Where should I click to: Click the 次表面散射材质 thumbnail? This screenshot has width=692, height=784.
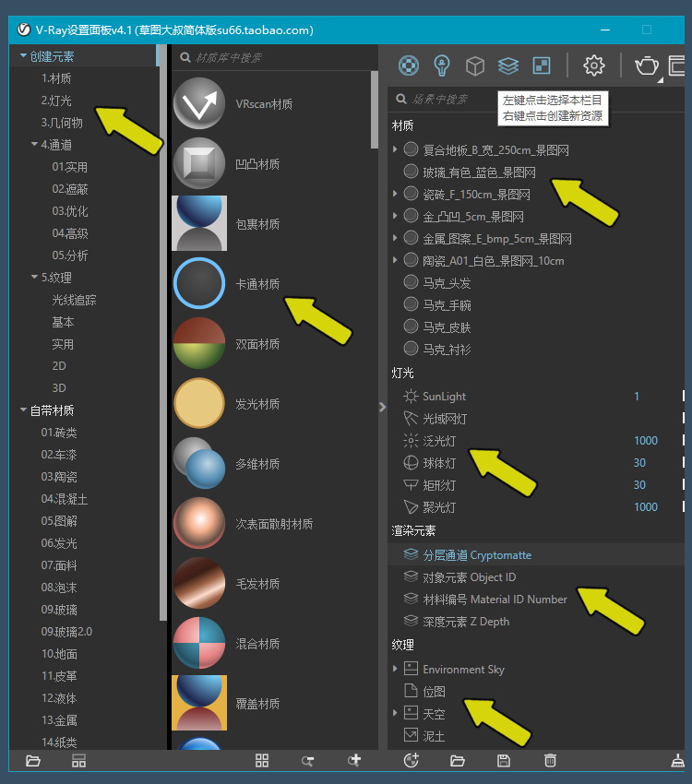(x=199, y=523)
